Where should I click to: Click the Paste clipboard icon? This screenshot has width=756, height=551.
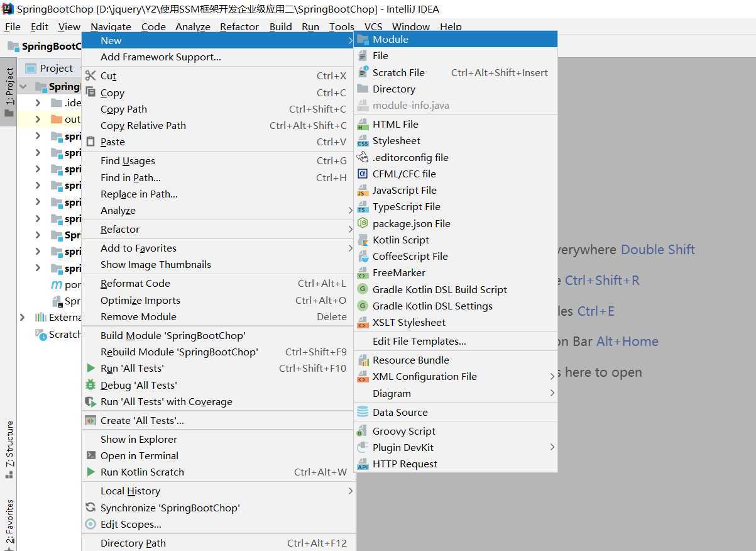(x=90, y=142)
